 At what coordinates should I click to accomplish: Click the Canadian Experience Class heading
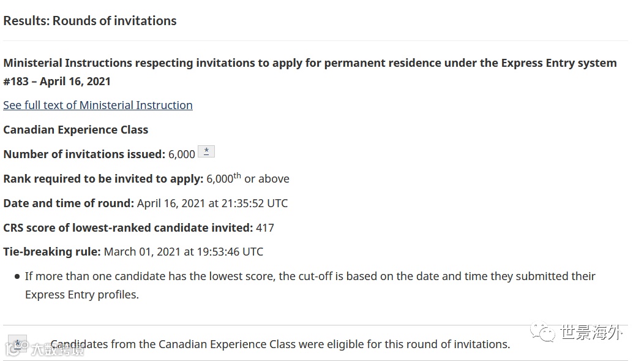pyautogui.click(x=76, y=130)
